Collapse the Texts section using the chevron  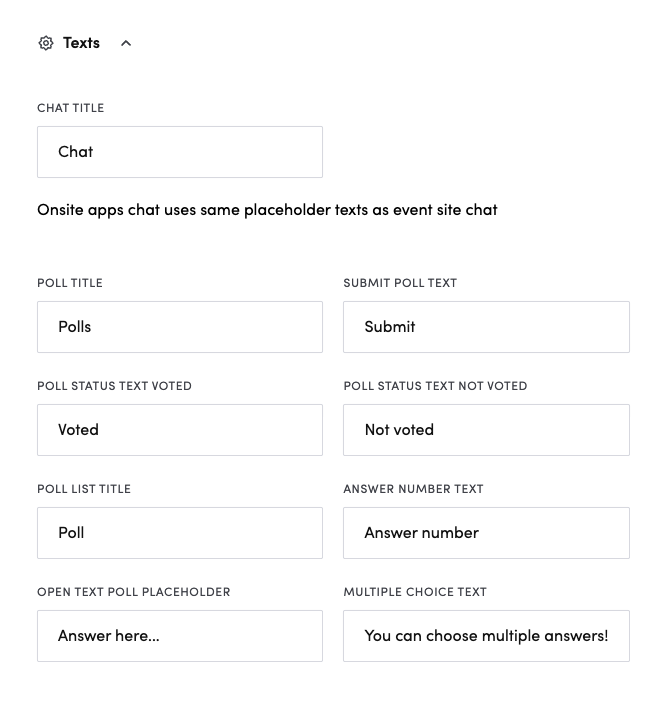point(126,43)
